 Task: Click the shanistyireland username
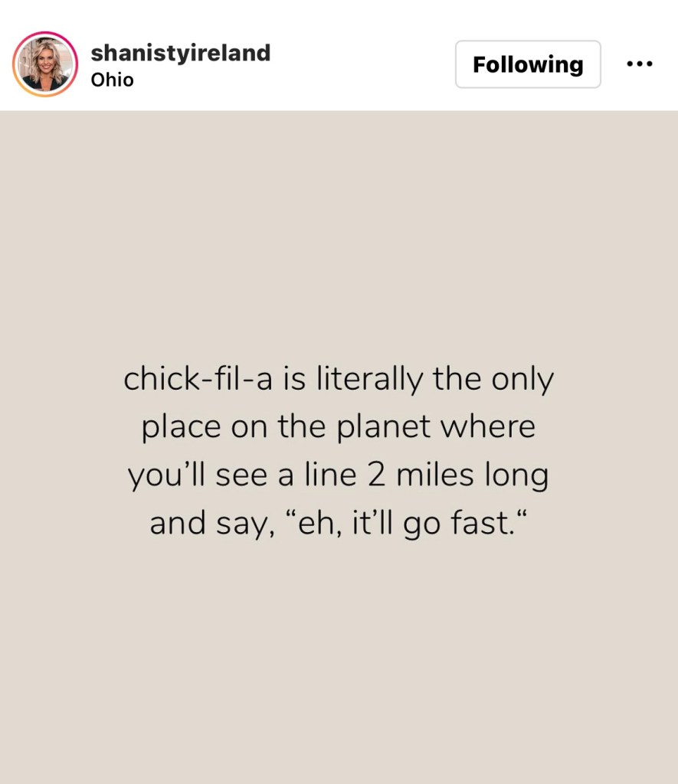(180, 53)
